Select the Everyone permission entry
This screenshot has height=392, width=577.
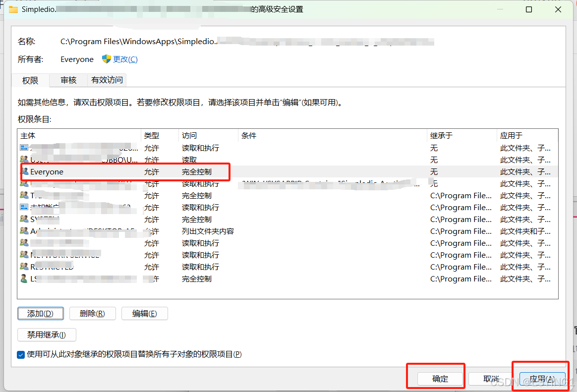click(x=288, y=172)
